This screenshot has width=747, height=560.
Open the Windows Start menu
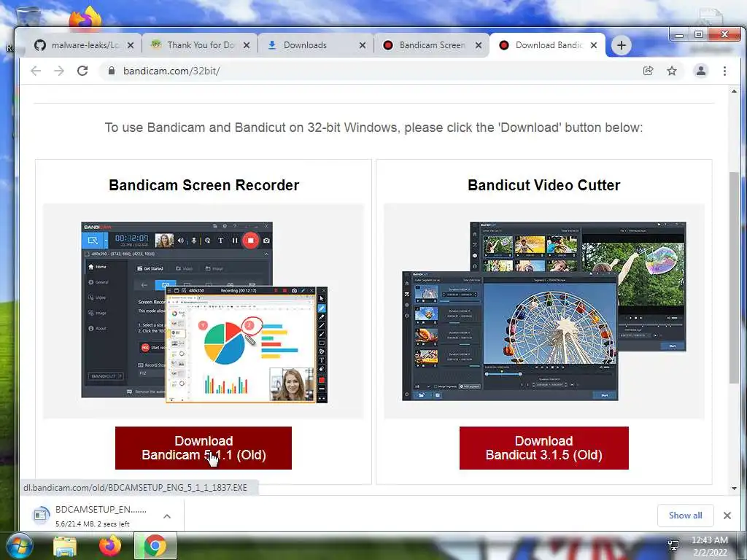click(x=20, y=546)
